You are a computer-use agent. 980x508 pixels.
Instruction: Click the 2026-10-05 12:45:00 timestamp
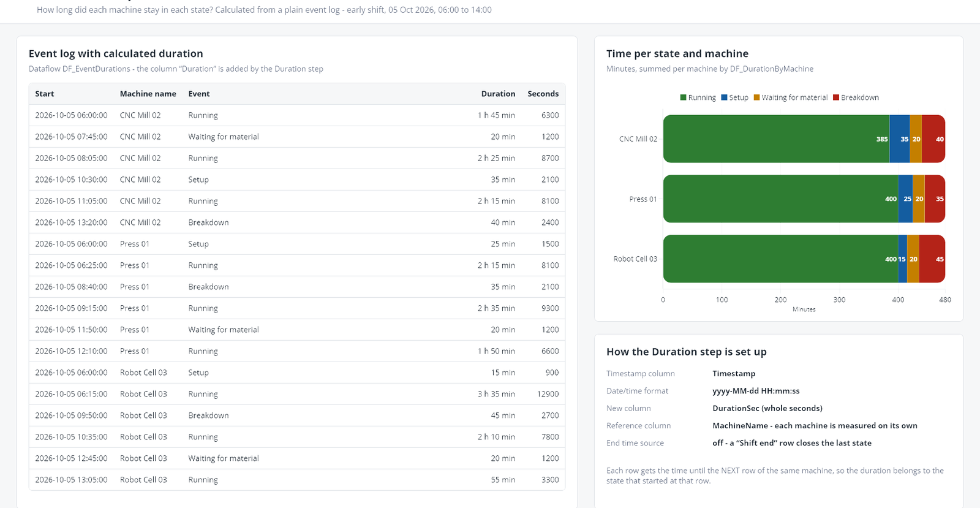[x=71, y=458]
